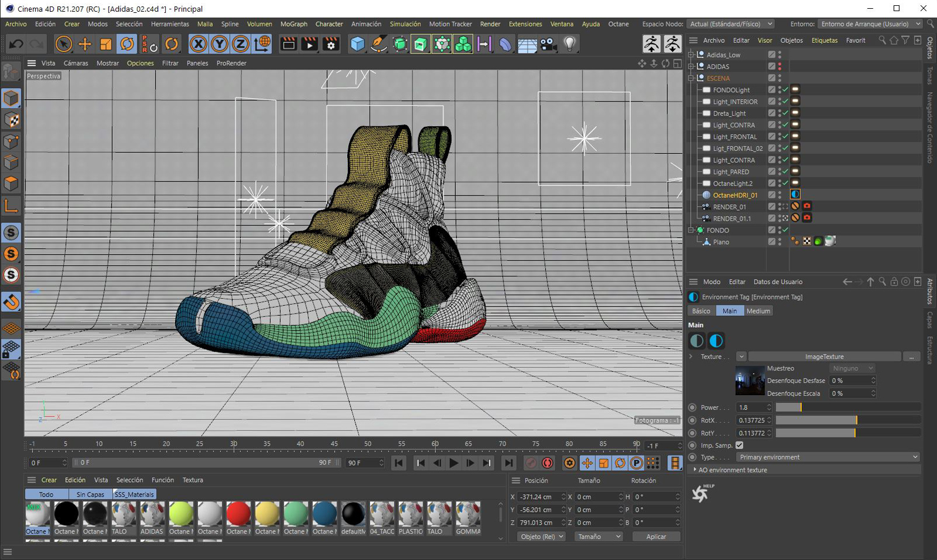Image resolution: width=937 pixels, height=560 pixels.
Task: Toggle Imp. Samp. checkbox
Action: tap(740, 446)
